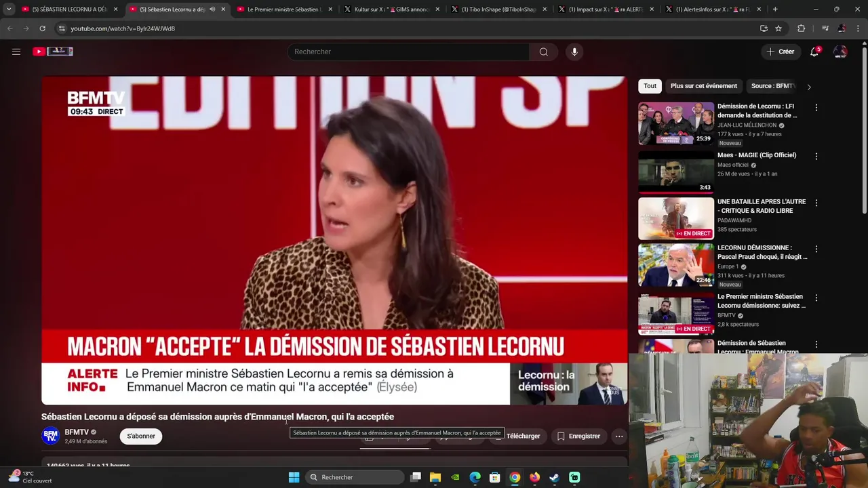Viewport: 868px width, 488px height.
Task: Click the BFMTV video player
Action: click(x=334, y=240)
